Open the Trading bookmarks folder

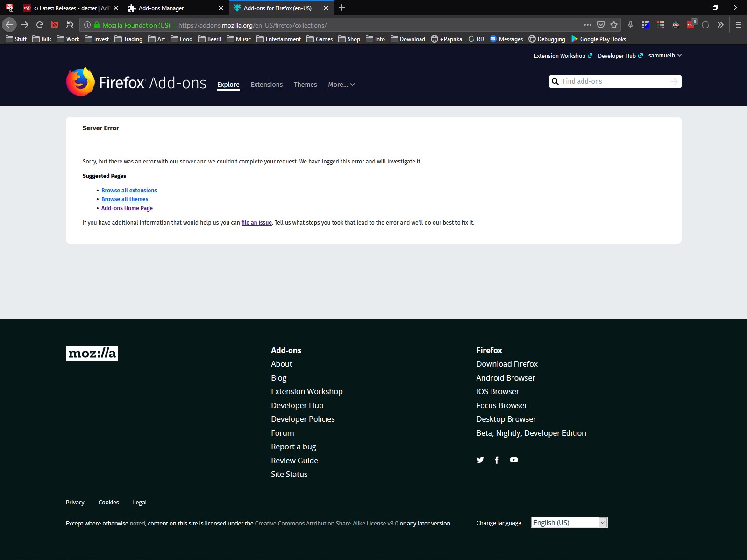pos(128,39)
